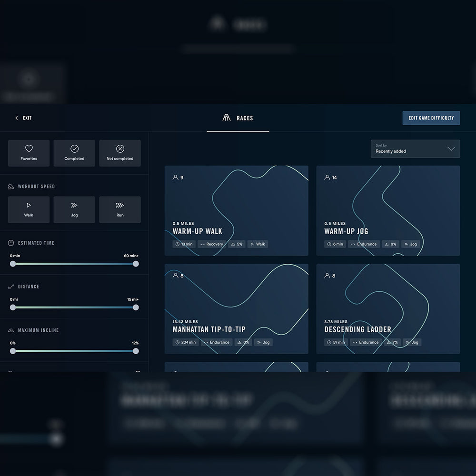Select the Walk speed arrow icon

click(29, 206)
